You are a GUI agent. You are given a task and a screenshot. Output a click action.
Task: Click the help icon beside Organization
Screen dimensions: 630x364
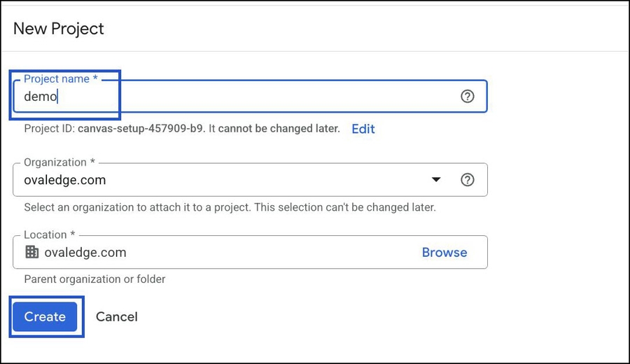pos(468,180)
